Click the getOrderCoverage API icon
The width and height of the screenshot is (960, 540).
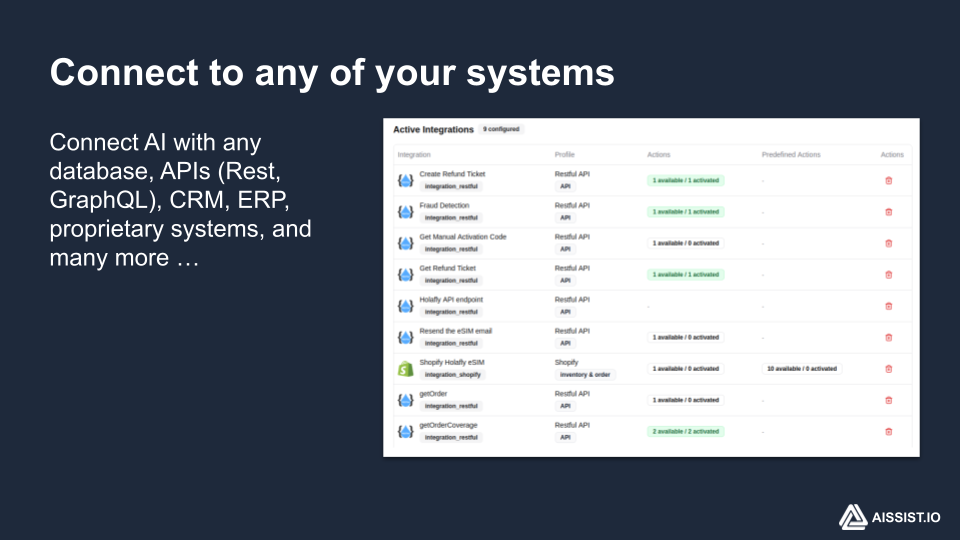click(x=405, y=431)
